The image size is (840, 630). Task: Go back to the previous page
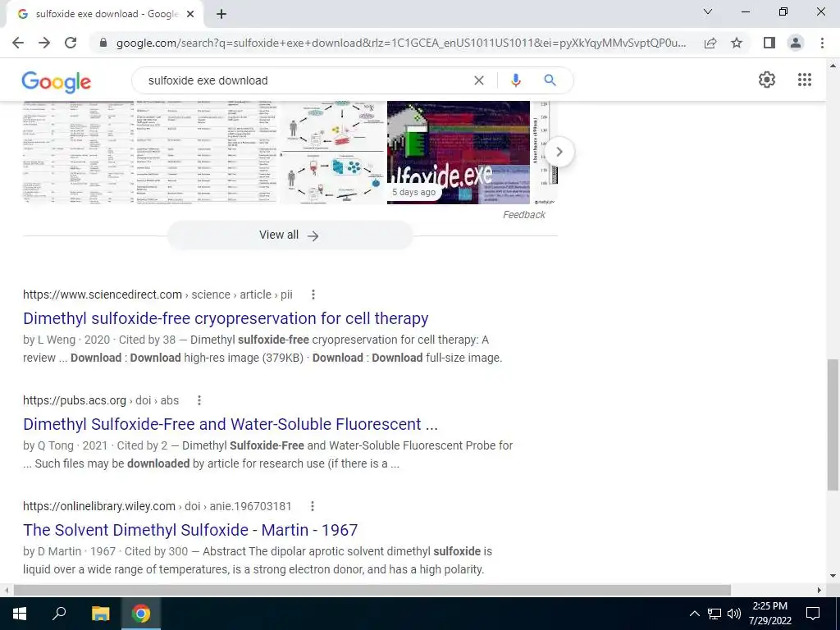point(18,43)
